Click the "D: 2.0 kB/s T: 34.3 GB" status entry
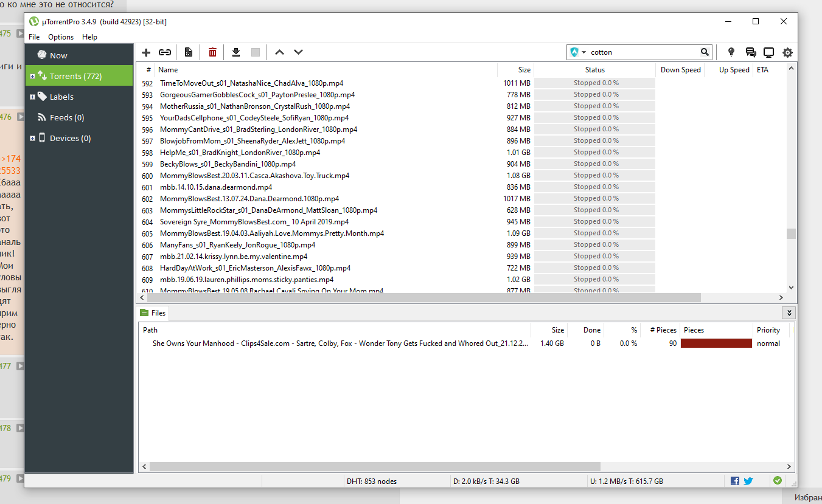This screenshot has height=504, width=822. tap(486, 481)
